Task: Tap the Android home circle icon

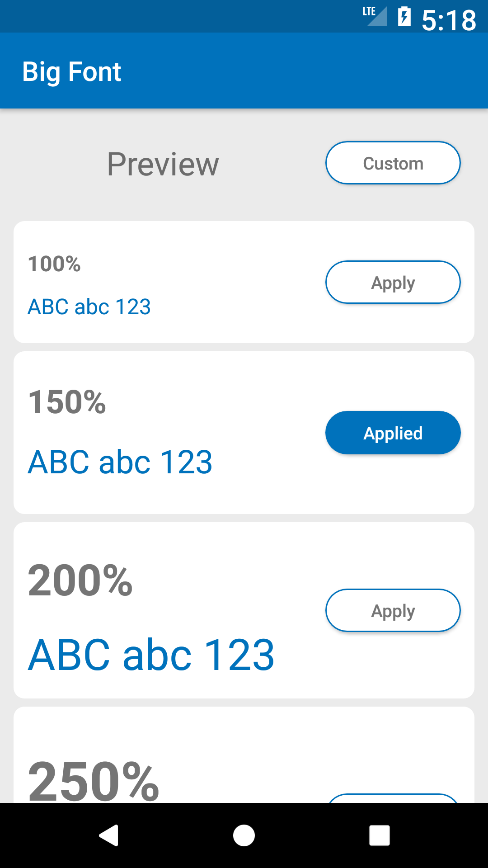Action: point(244,835)
